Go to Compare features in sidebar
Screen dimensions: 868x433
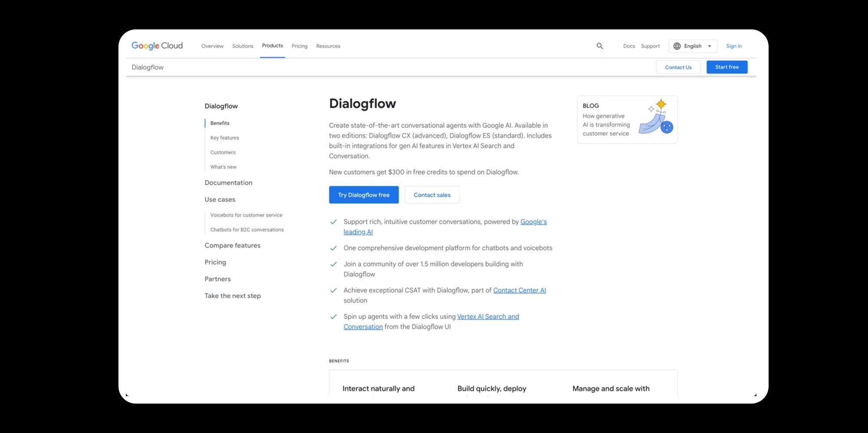(232, 246)
